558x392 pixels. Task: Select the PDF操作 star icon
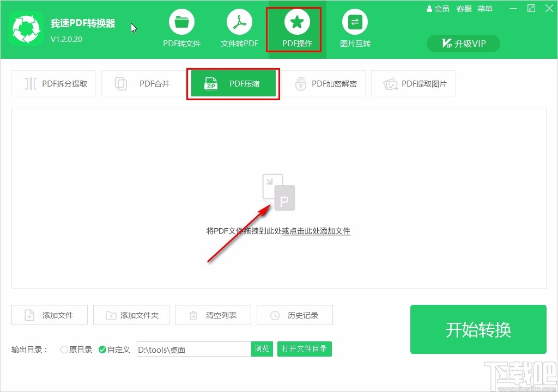(297, 22)
